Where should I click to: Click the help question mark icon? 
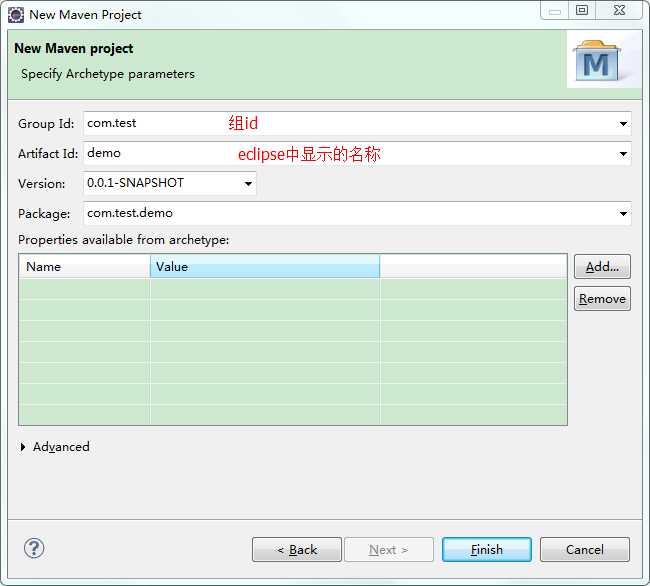(34, 548)
